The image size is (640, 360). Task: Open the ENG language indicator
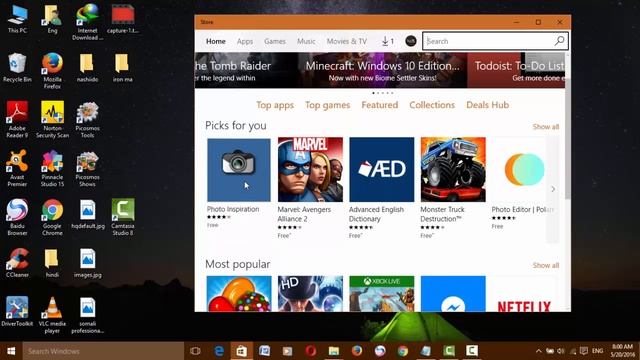[598, 351]
